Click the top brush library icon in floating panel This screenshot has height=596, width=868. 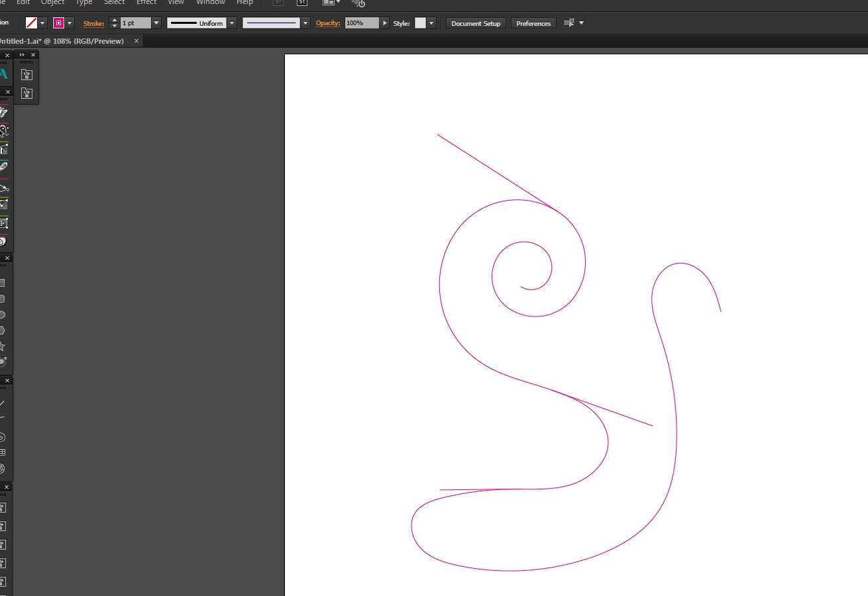click(27, 75)
